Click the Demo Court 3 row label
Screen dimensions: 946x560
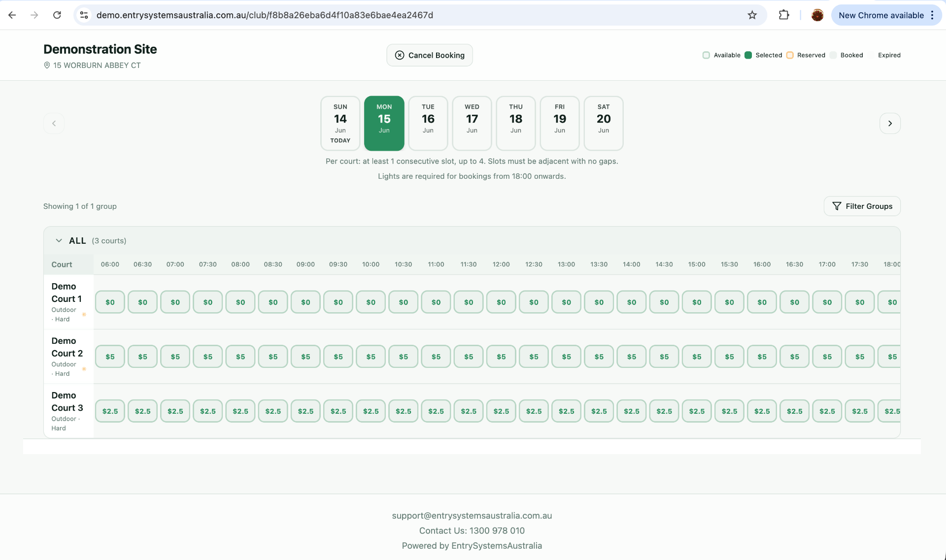[x=67, y=401]
